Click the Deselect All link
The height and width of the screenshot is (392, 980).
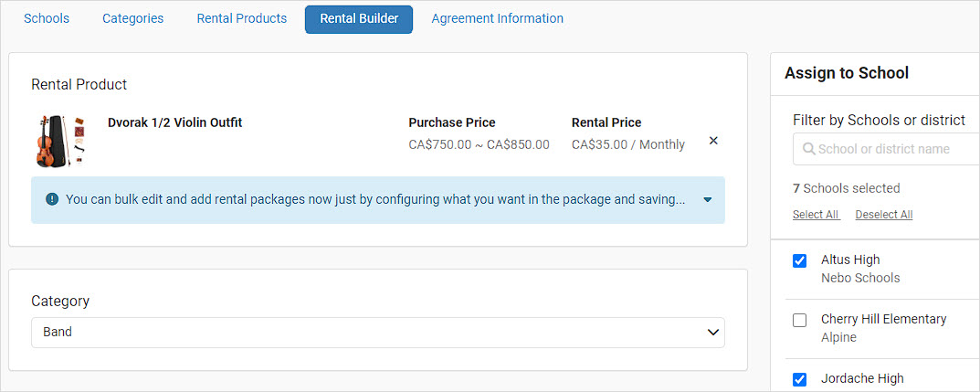(884, 215)
